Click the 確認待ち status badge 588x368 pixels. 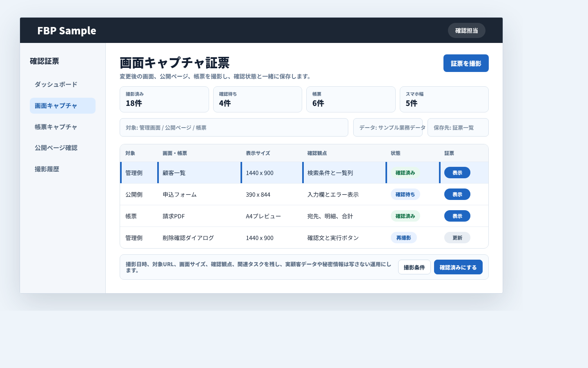[405, 195]
